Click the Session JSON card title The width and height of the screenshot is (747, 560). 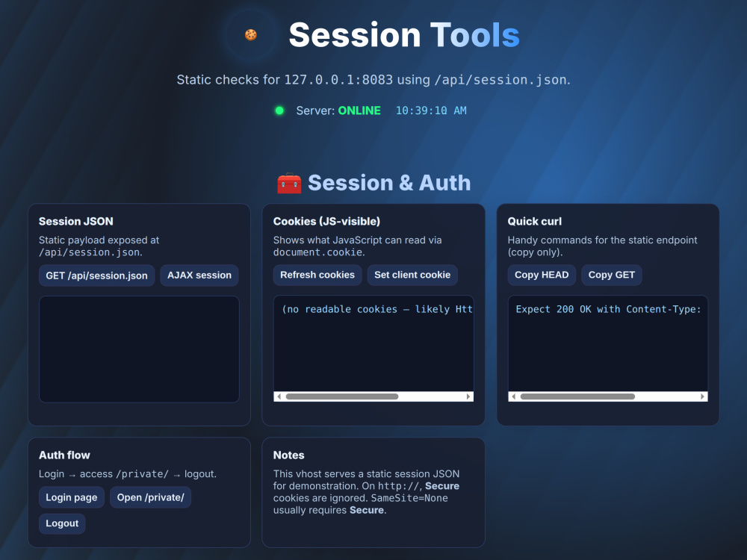pos(75,222)
